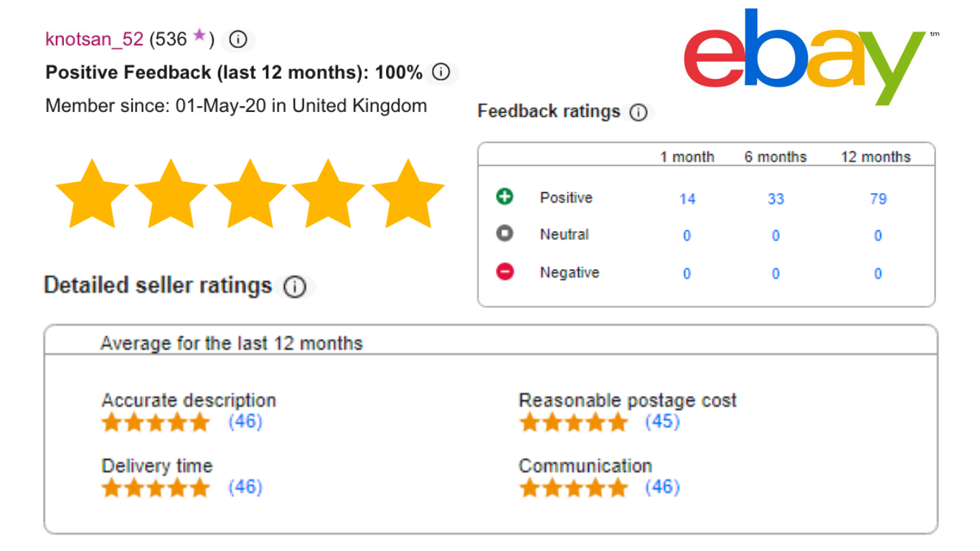Click the Neutral count for 1 month
The width and height of the screenshot is (980, 551).
687,236
